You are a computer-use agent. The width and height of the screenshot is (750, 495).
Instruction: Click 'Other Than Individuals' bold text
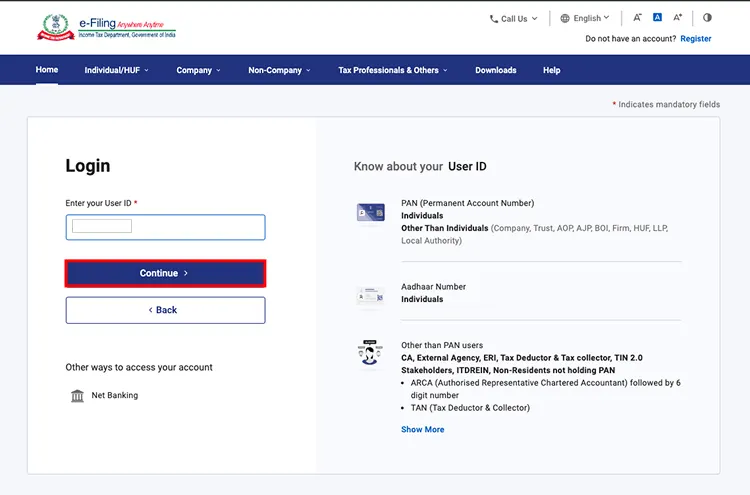(x=444, y=228)
